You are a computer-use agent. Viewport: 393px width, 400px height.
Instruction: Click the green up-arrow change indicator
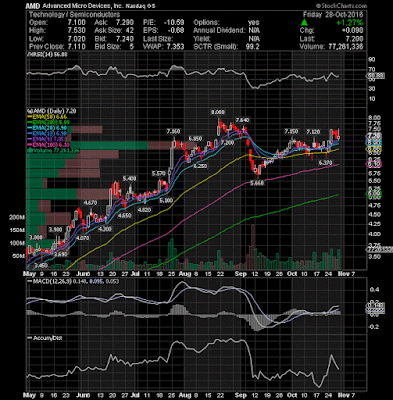[x=304, y=22]
